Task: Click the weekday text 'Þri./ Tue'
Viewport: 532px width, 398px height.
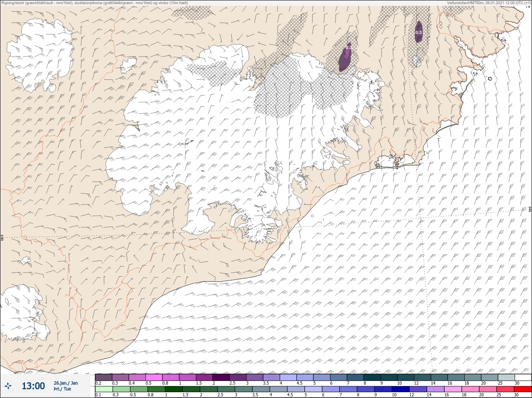Action: pyautogui.click(x=62, y=389)
